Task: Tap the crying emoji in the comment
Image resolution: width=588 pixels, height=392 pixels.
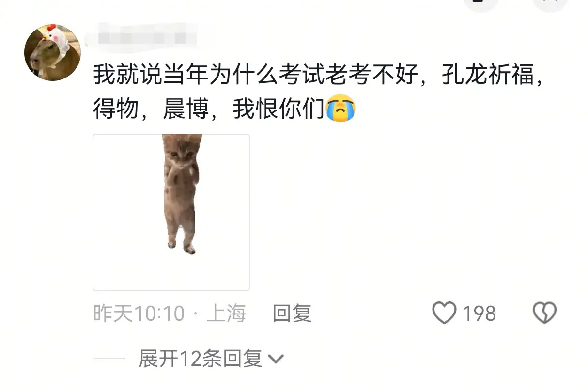Action: 340,109
